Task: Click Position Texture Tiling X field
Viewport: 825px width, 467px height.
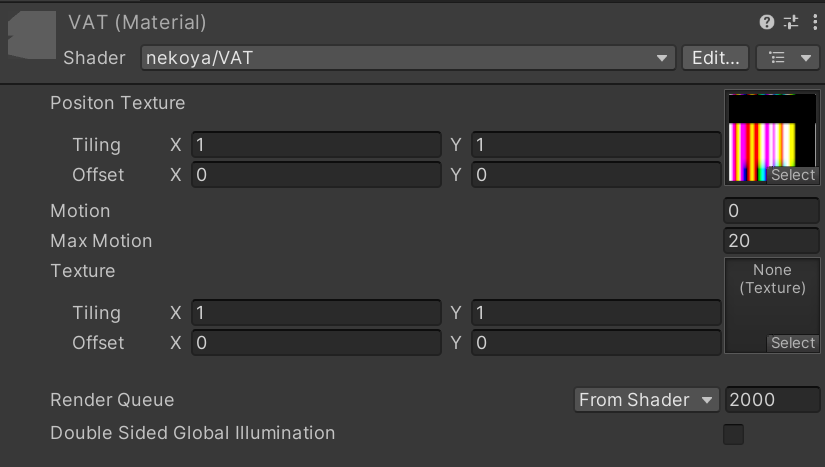Action: 315,145
